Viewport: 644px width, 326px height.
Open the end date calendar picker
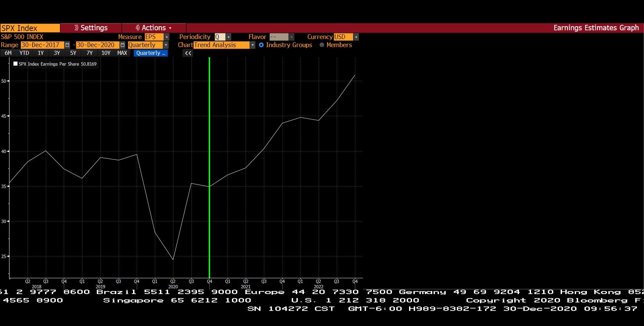tap(122, 45)
